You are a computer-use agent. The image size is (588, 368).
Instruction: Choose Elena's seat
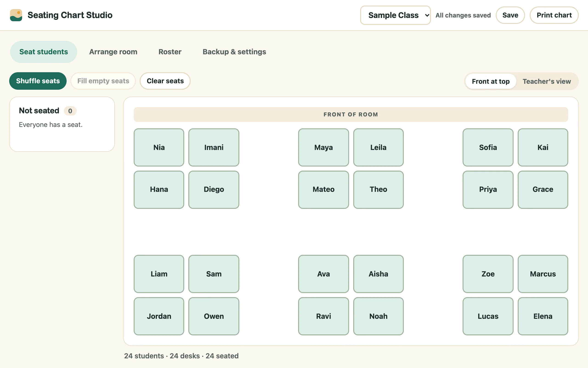(x=543, y=316)
